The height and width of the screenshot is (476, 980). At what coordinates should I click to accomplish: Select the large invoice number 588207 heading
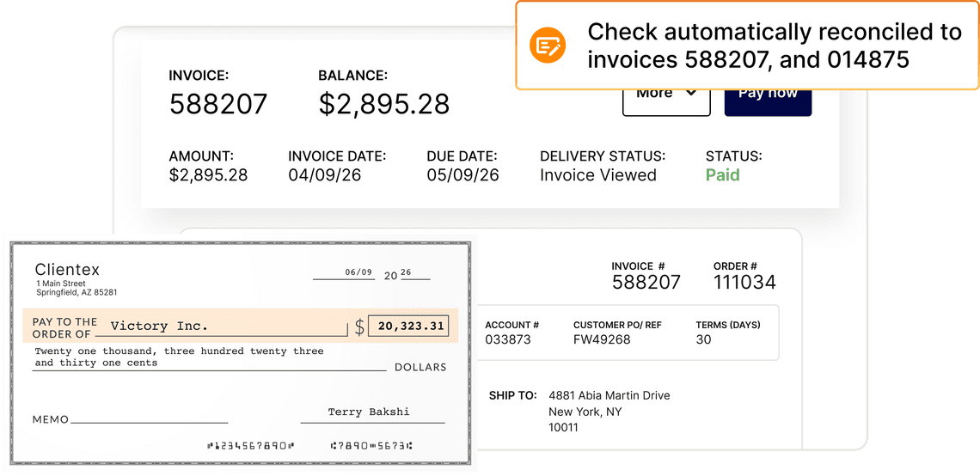(x=218, y=104)
